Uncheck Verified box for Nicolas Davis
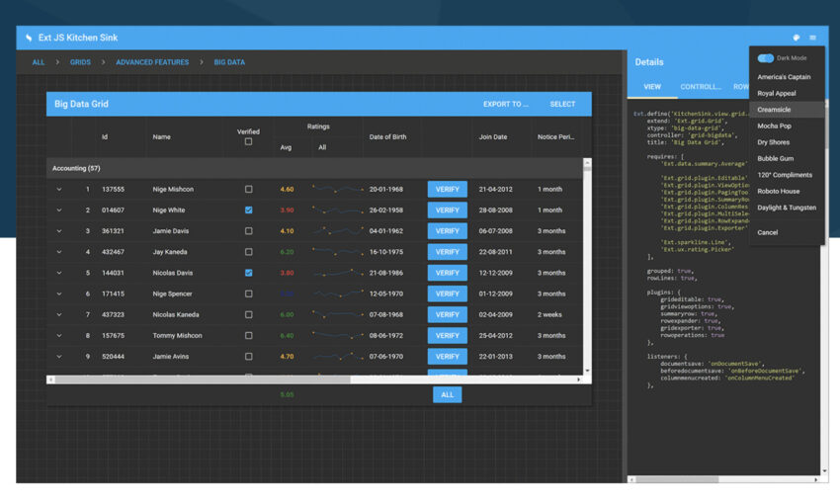Image resolution: width=840 pixels, height=504 pixels. click(249, 273)
